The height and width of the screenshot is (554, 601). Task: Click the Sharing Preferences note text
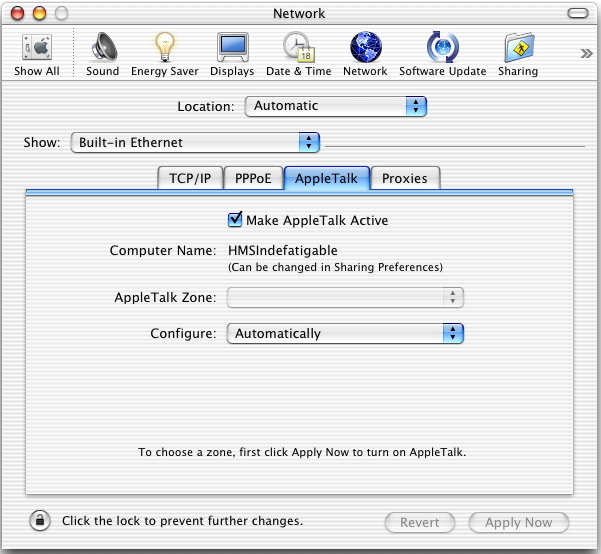point(335,267)
